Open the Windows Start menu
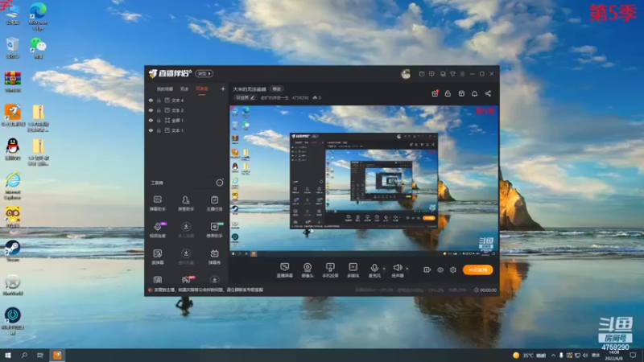The height and width of the screenshot is (362, 644). (x=8, y=355)
